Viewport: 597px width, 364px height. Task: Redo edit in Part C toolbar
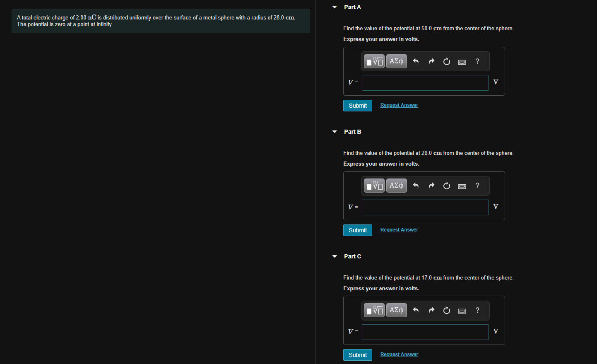coord(431,310)
